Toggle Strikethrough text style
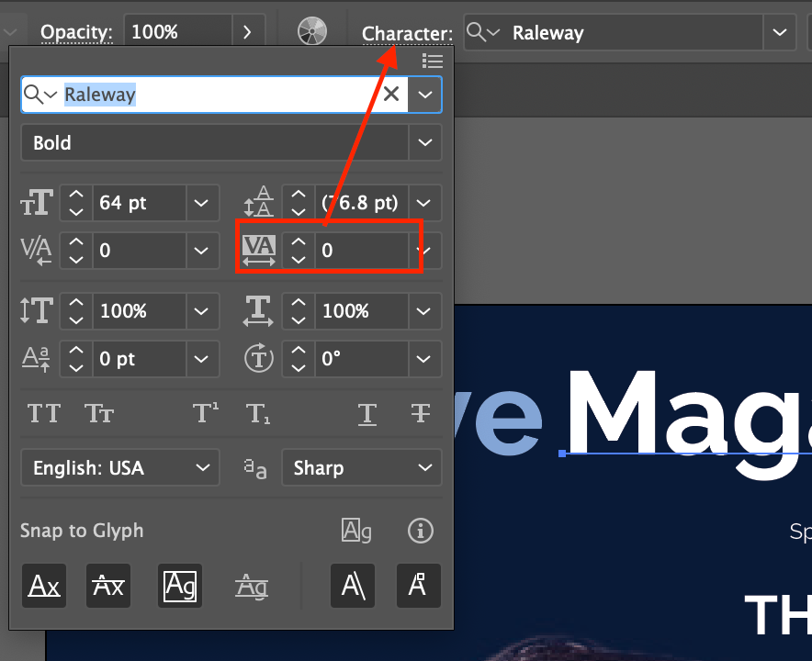The width and height of the screenshot is (812, 661). click(421, 413)
